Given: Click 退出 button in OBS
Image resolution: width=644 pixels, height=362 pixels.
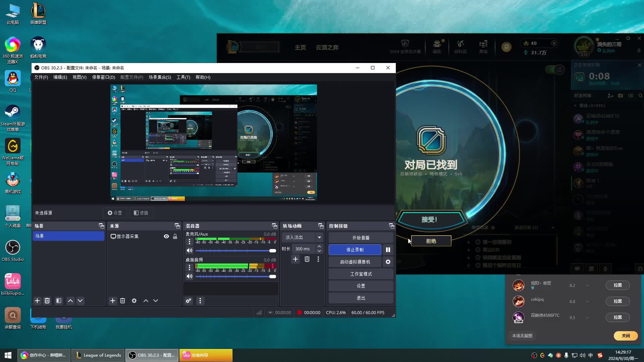Looking at the screenshot, I should click(x=361, y=298).
